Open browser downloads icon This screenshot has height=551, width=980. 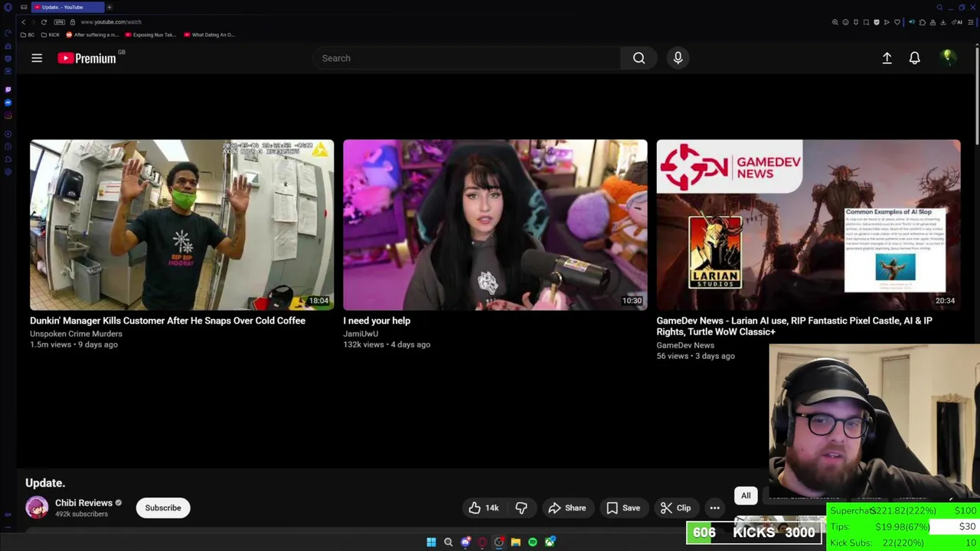pyautogui.click(x=942, y=22)
